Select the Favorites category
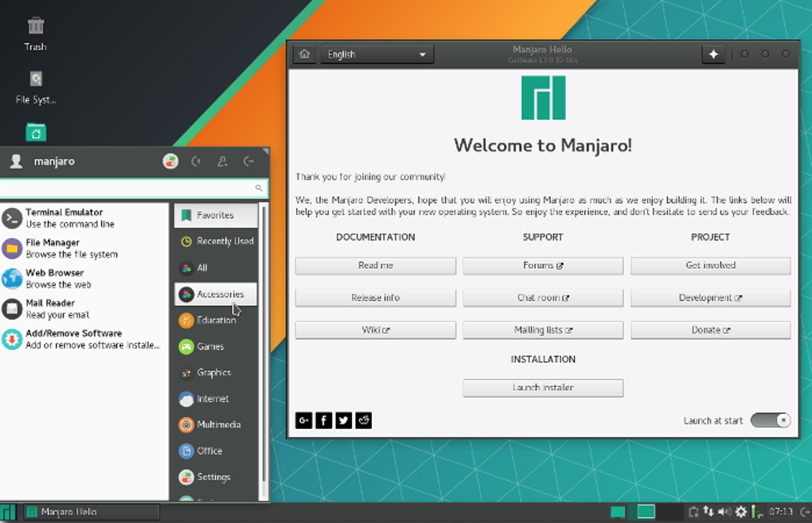812x523 pixels. click(x=216, y=215)
